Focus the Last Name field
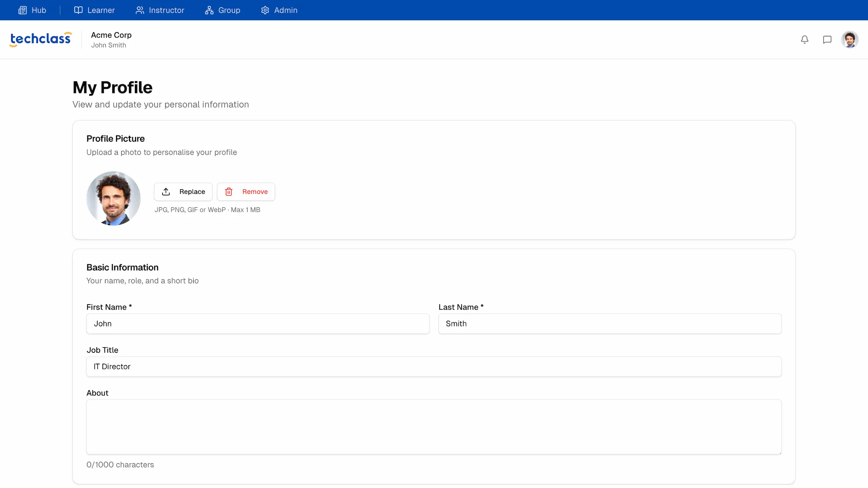 (610, 324)
